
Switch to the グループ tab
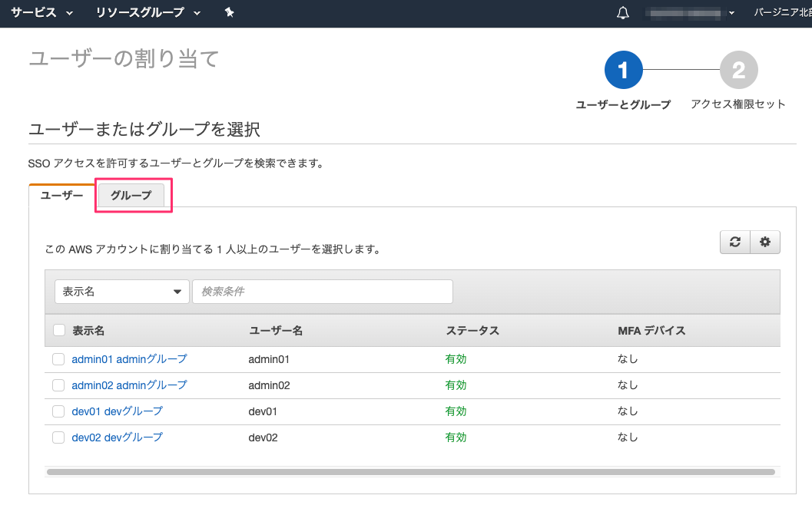[x=131, y=195]
